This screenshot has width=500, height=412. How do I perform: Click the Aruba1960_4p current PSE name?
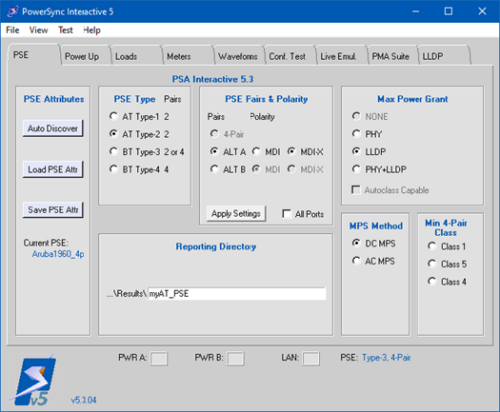[58, 254]
